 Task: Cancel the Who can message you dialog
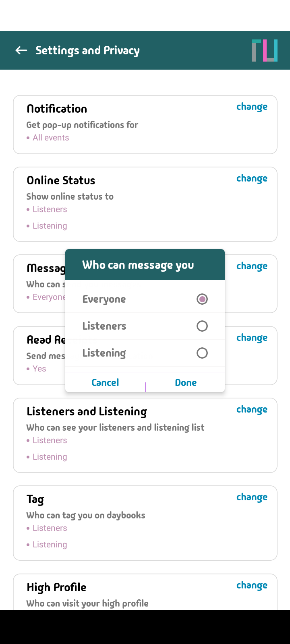[x=105, y=382]
